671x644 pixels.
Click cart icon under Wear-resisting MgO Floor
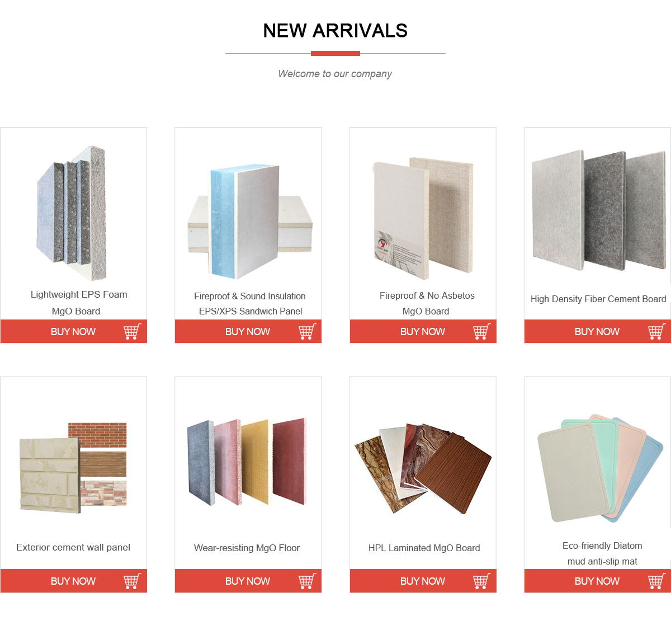click(x=307, y=581)
